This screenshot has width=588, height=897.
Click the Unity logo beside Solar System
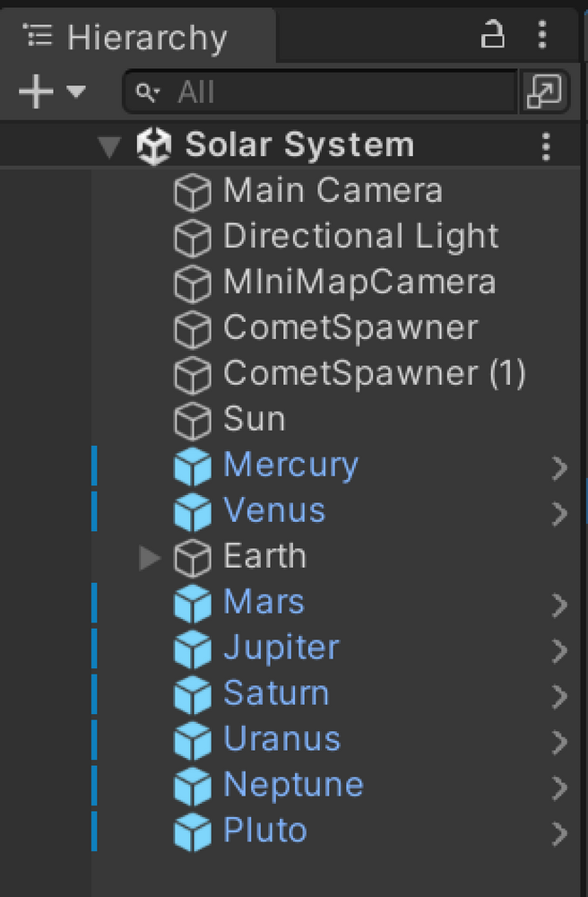tap(155, 146)
